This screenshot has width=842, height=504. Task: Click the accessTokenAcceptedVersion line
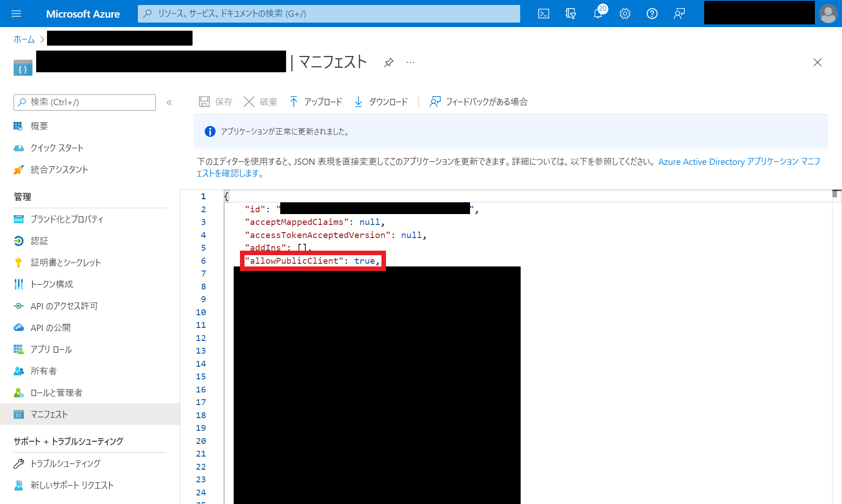point(336,235)
